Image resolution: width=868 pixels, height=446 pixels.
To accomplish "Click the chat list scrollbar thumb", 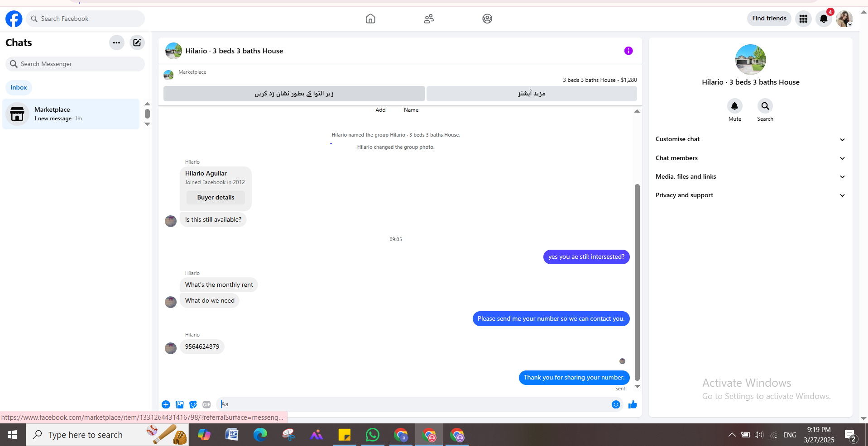I will click(x=147, y=114).
